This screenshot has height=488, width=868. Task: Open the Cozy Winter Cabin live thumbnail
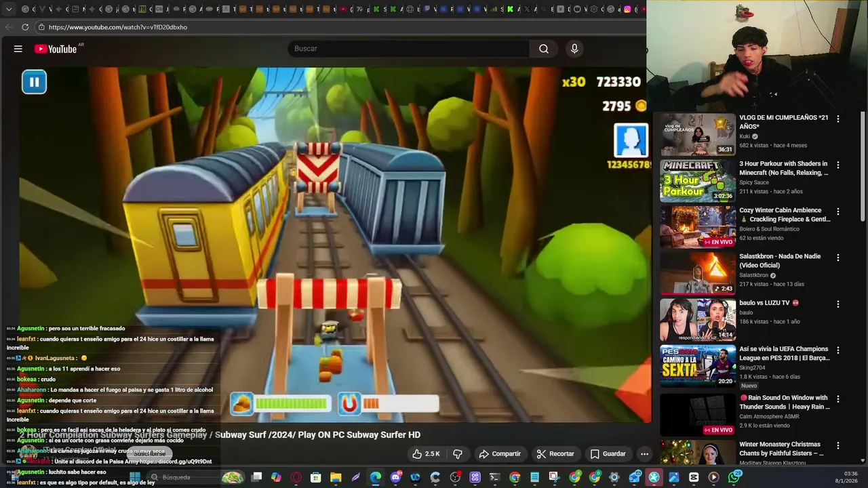(x=698, y=227)
